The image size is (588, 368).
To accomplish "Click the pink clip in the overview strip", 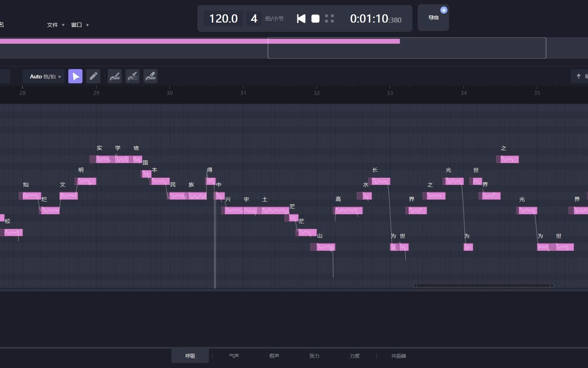I will pyautogui.click(x=200, y=41).
